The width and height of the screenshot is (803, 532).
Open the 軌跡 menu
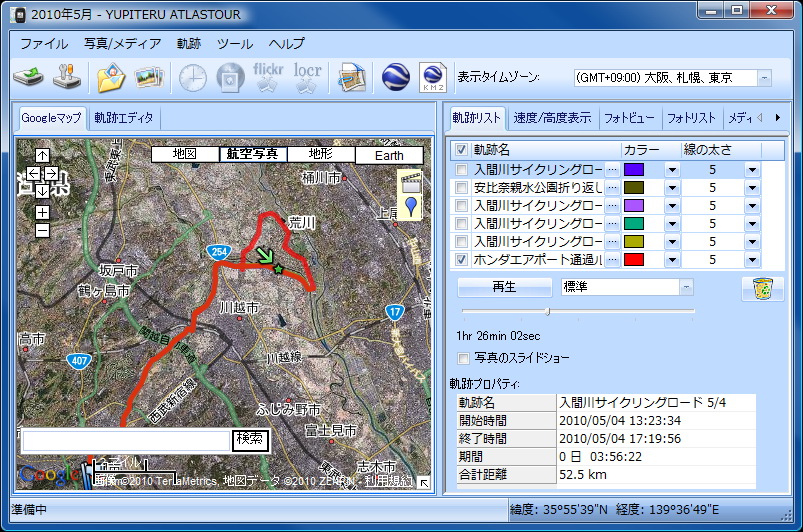pos(188,44)
